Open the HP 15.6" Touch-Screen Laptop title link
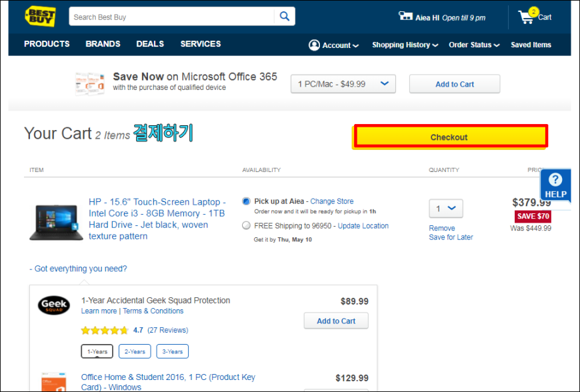 (157, 219)
